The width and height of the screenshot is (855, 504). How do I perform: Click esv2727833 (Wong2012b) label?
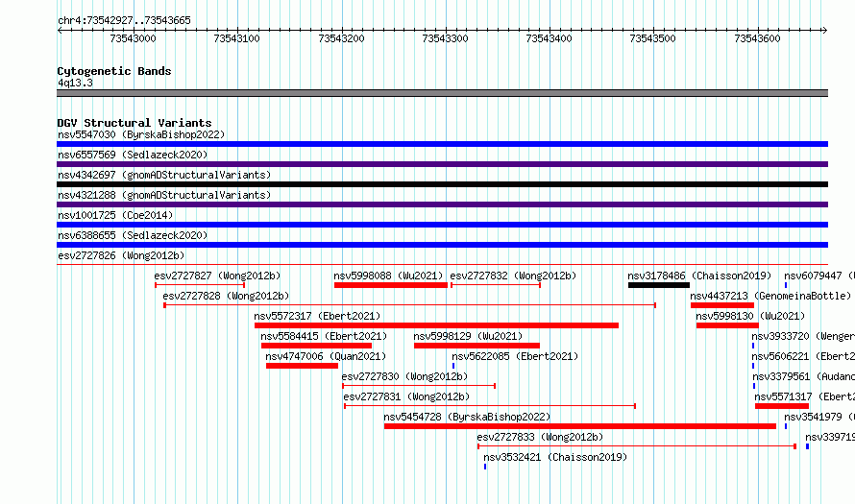(540, 437)
